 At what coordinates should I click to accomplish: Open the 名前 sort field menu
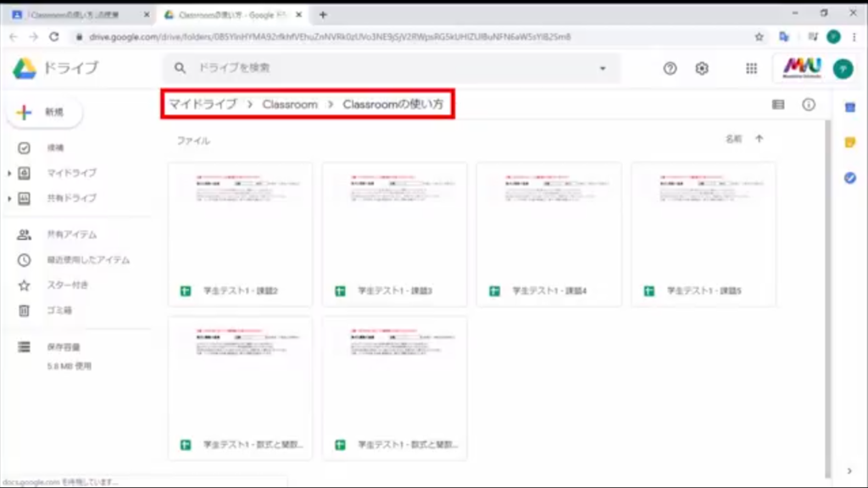point(733,139)
